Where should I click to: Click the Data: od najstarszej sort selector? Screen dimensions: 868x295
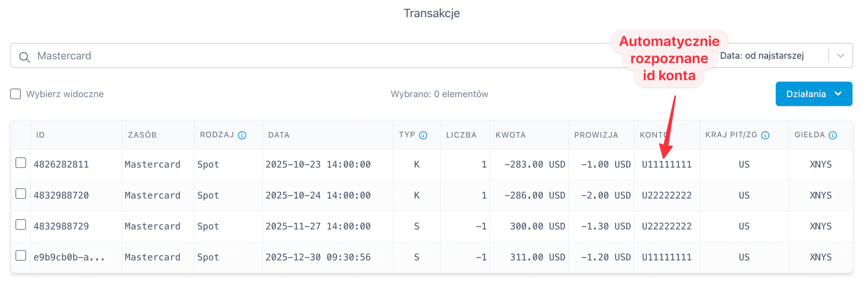762,55
